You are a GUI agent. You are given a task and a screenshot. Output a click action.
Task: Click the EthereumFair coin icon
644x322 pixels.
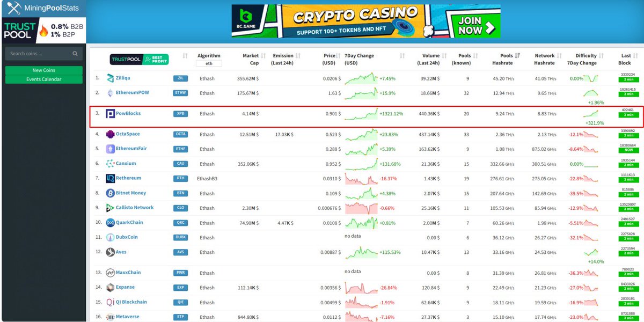click(x=111, y=149)
